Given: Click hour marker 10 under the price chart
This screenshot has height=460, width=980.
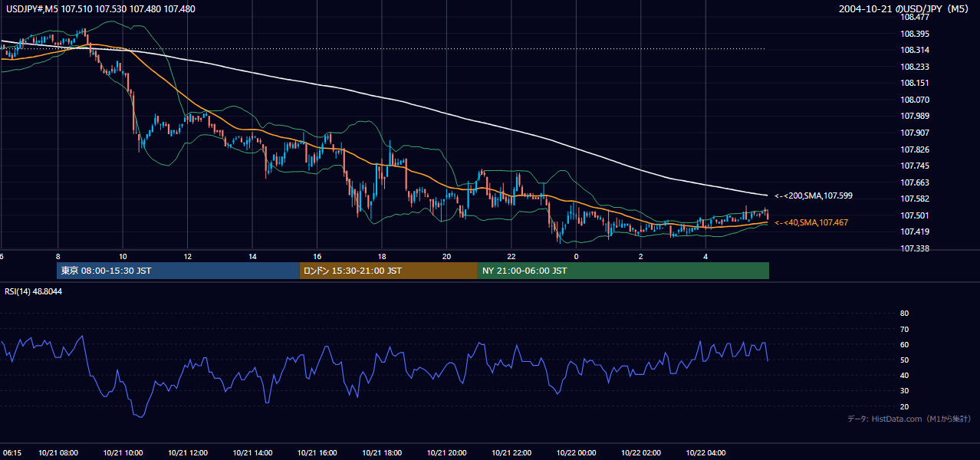Looking at the screenshot, I should click(x=123, y=256).
